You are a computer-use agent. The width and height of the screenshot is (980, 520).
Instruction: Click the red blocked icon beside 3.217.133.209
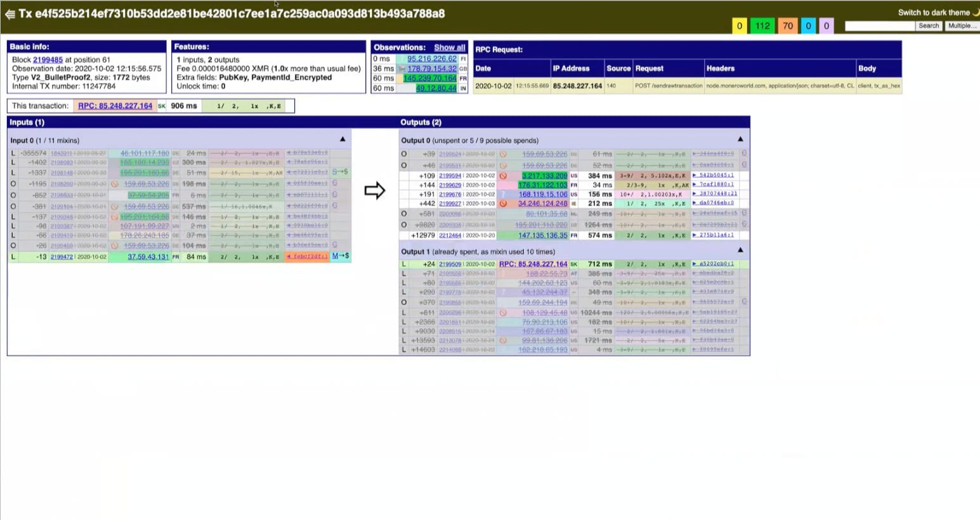tap(503, 176)
